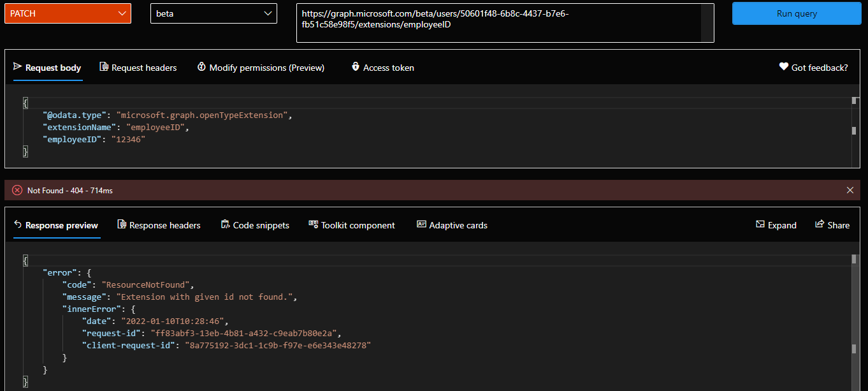Click the Access token lock icon

(356, 67)
